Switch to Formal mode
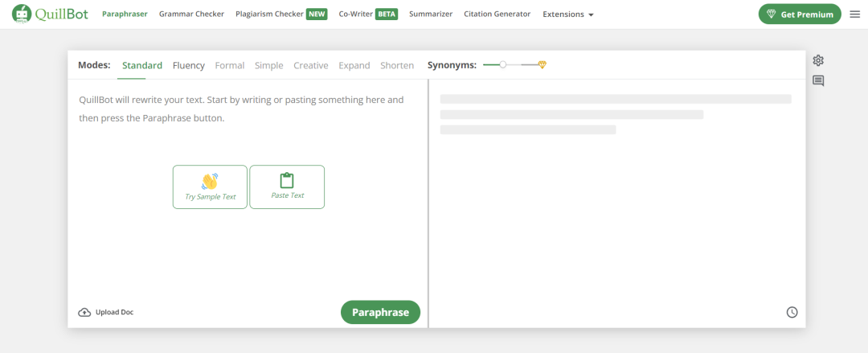 [230, 65]
